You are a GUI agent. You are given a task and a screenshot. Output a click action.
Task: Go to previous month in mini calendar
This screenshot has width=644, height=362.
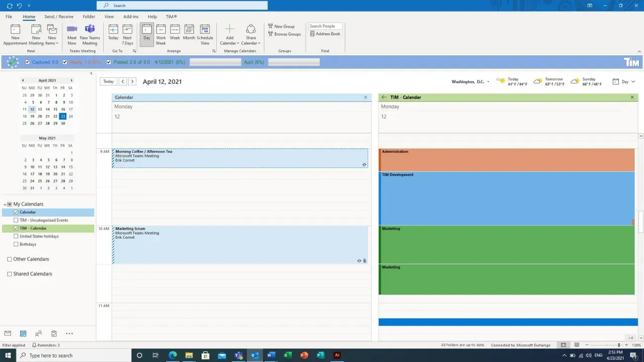coord(23,80)
